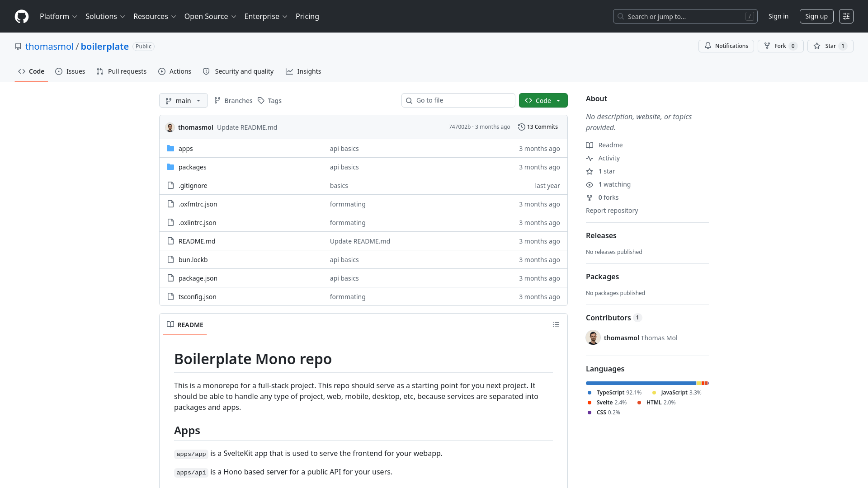Click the commits history clock icon
This screenshot has width=868, height=488.
[521, 127]
